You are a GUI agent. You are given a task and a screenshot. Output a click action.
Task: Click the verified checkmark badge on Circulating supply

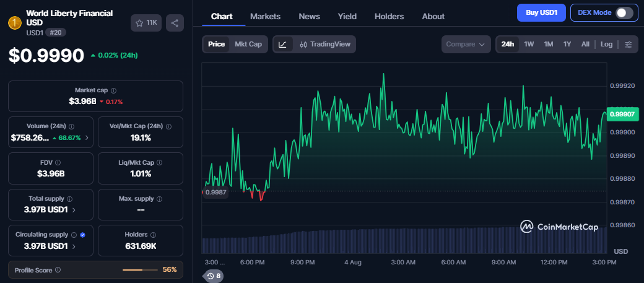[82, 235]
